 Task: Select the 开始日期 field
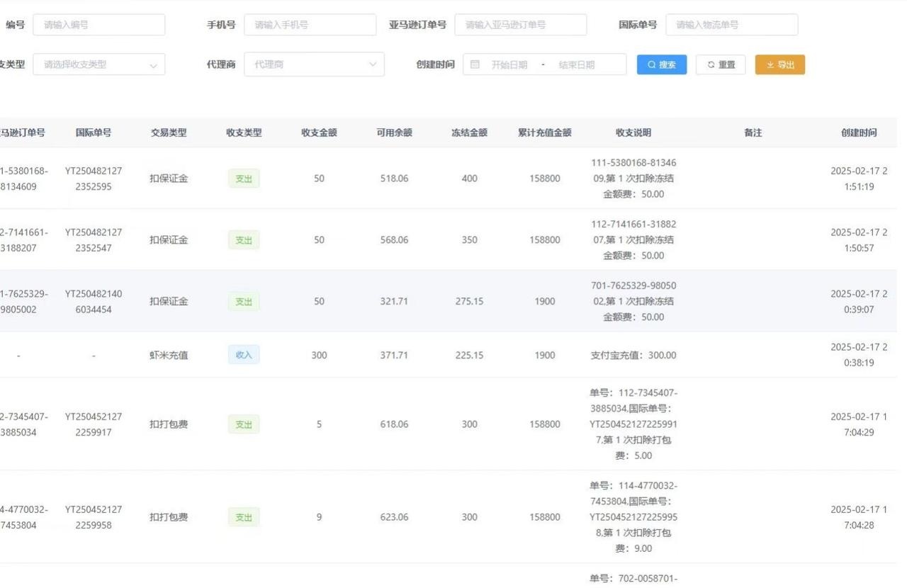point(509,64)
